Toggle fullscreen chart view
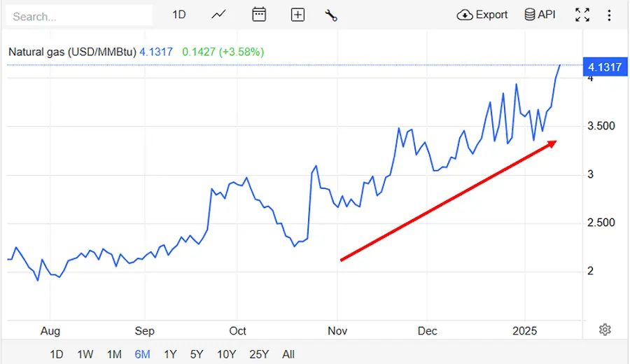 582,15
